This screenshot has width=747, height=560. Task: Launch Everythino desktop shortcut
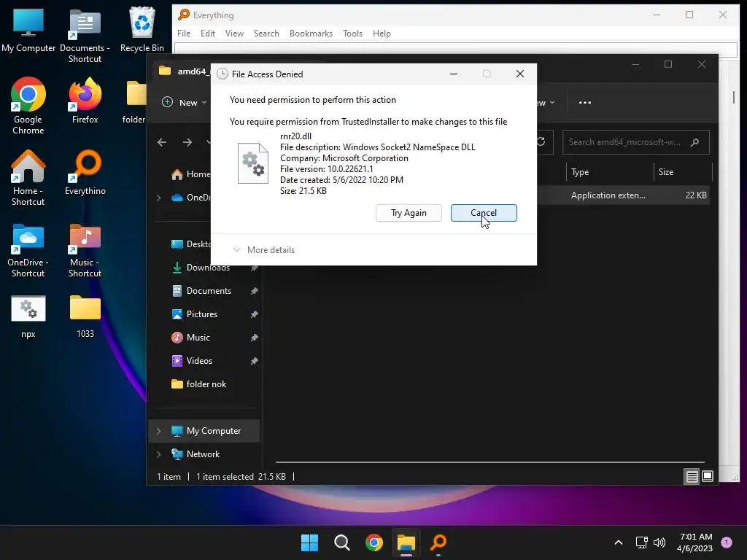pos(85,172)
